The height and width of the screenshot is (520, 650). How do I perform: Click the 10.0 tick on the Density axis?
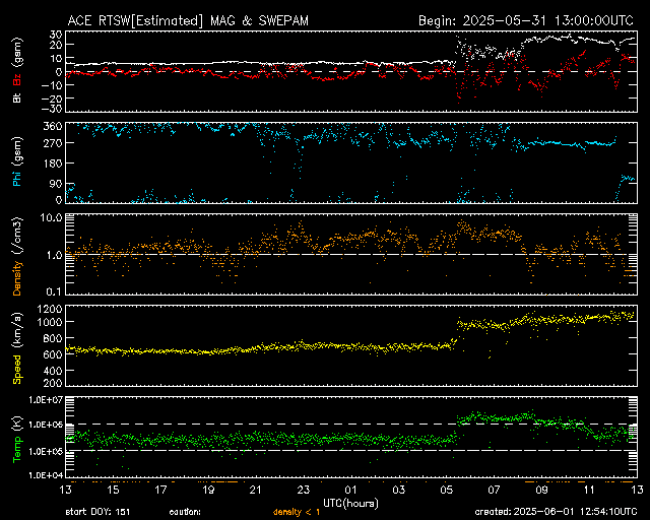(x=51, y=218)
